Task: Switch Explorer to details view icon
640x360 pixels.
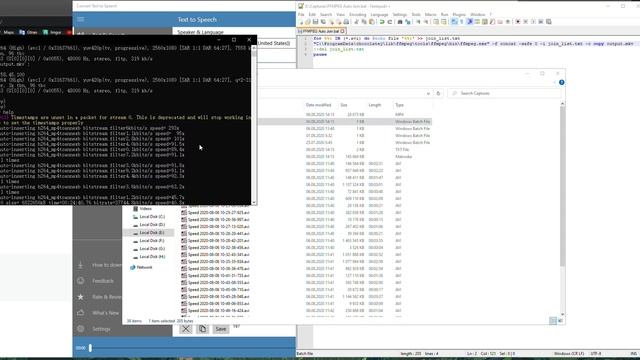Action: tap(553, 321)
